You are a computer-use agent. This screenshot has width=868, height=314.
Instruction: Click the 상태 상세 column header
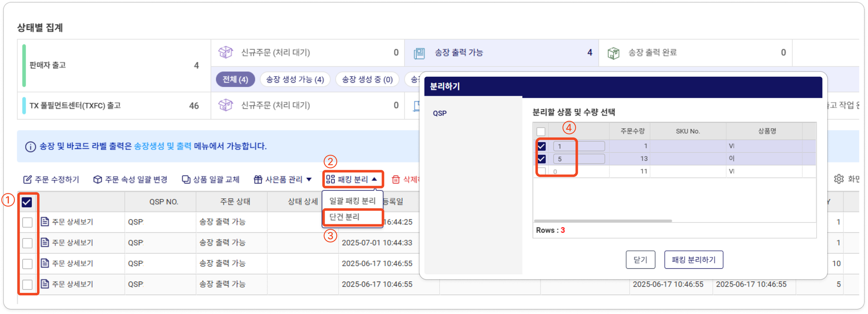(x=303, y=202)
